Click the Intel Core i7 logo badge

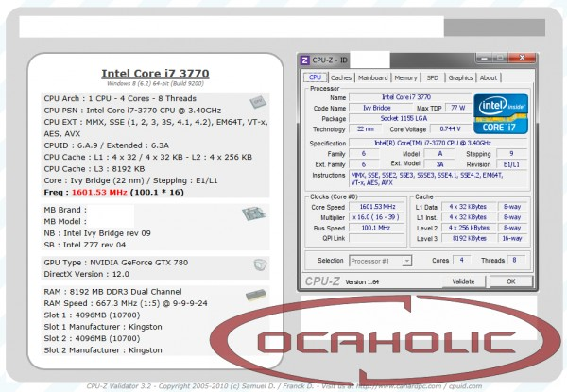coord(501,113)
